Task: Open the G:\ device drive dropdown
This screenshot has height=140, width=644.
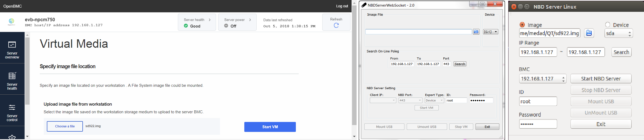Action: (490, 32)
